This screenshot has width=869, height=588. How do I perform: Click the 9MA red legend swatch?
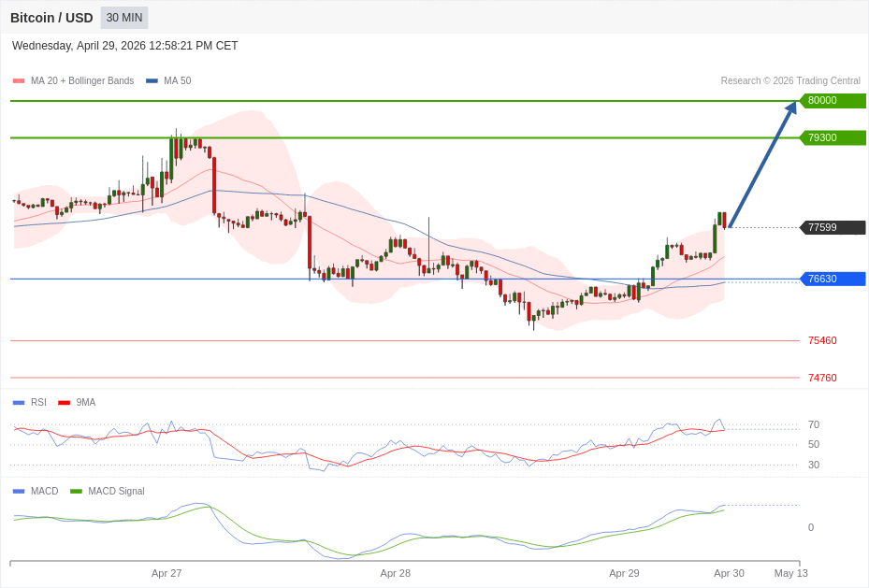64,403
